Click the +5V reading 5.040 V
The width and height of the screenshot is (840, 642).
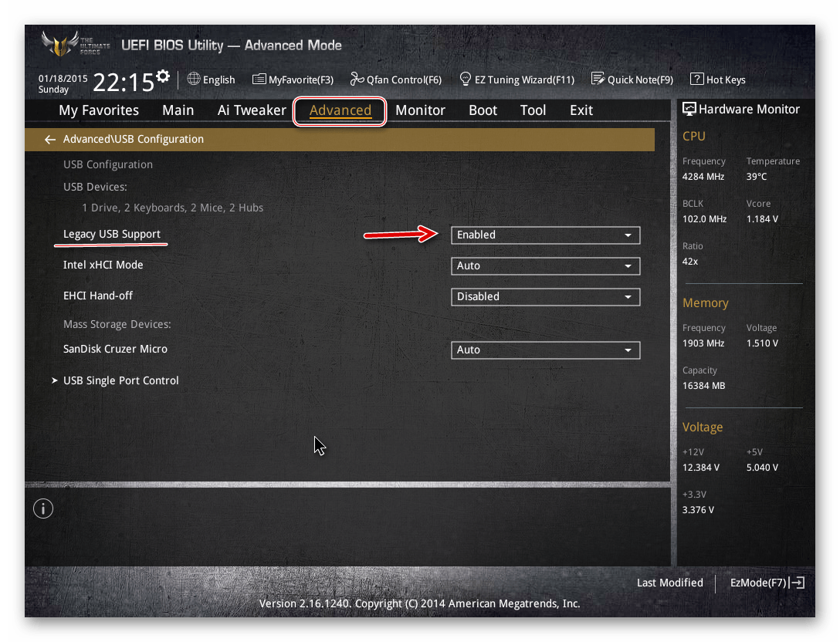pyautogui.click(x=762, y=468)
